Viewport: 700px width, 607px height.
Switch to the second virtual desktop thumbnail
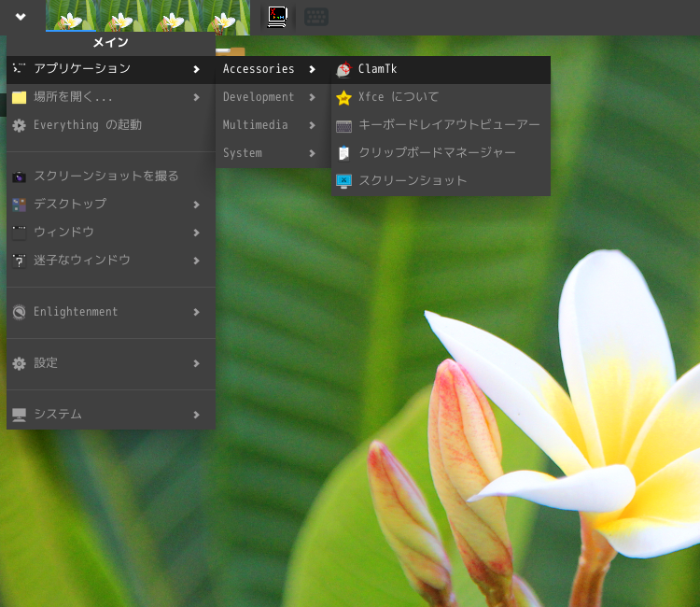tap(122, 16)
